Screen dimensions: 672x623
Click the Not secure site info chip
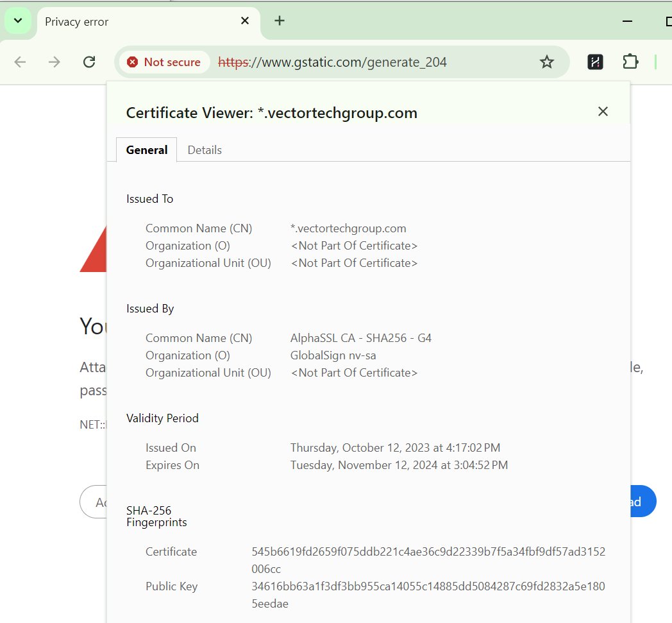[164, 62]
